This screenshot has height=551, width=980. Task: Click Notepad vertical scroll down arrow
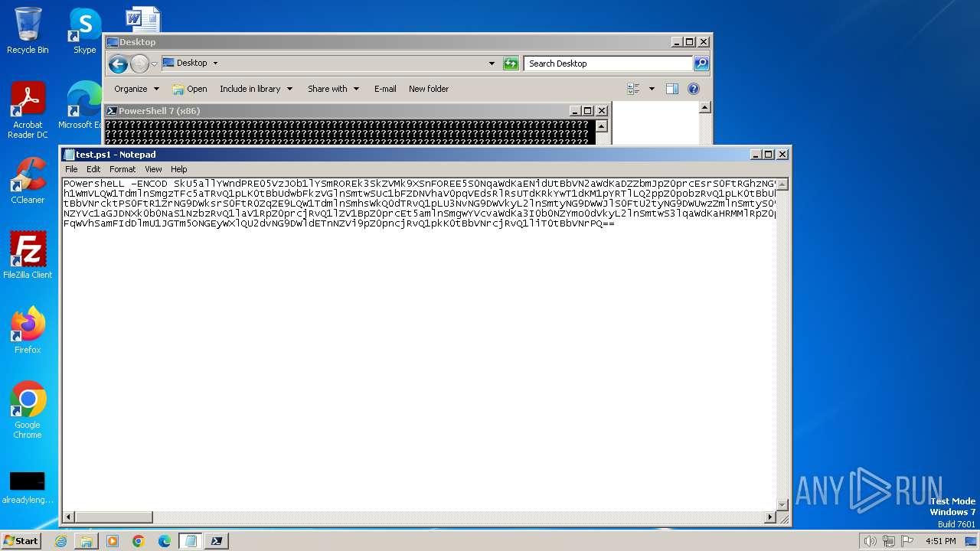point(782,504)
